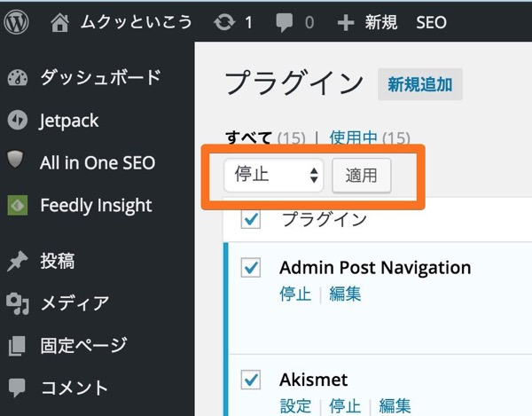This screenshot has width=532, height=416.
Task: Click the All in One SEO shield icon
Action: point(15,160)
